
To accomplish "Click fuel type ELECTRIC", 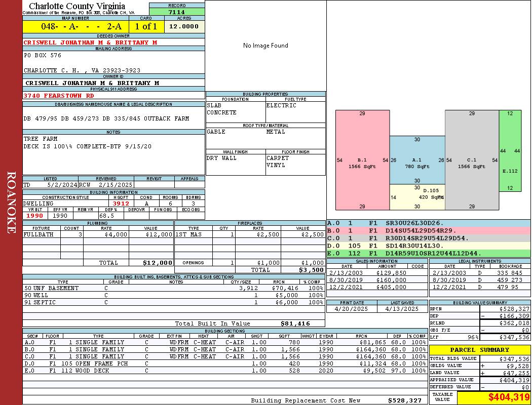I will coord(281,105).
